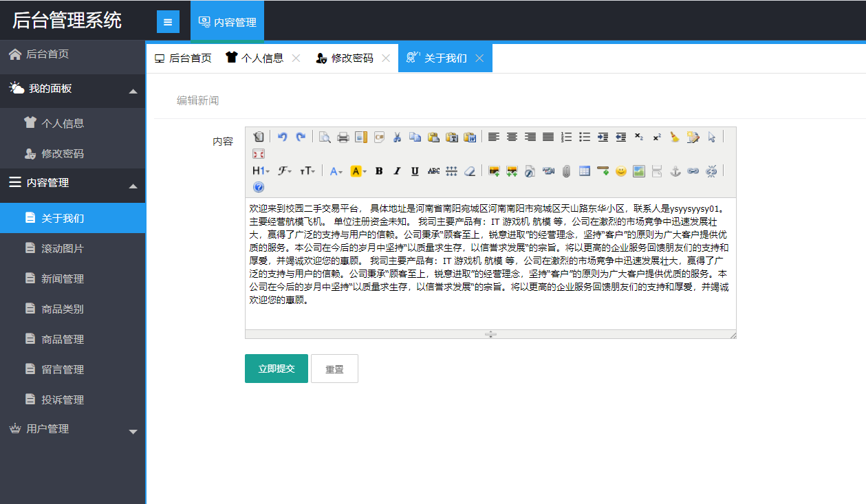Toggle underline formatting
Screen dimensions: 866x504
pos(415,171)
